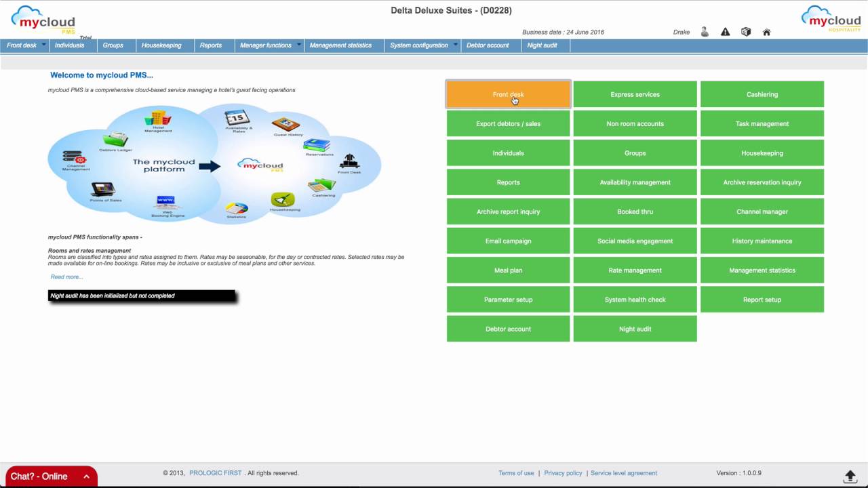Click the Meal plan tile
Image resolution: width=868 pixels, height=488 pixels.
tap(508, 270)
